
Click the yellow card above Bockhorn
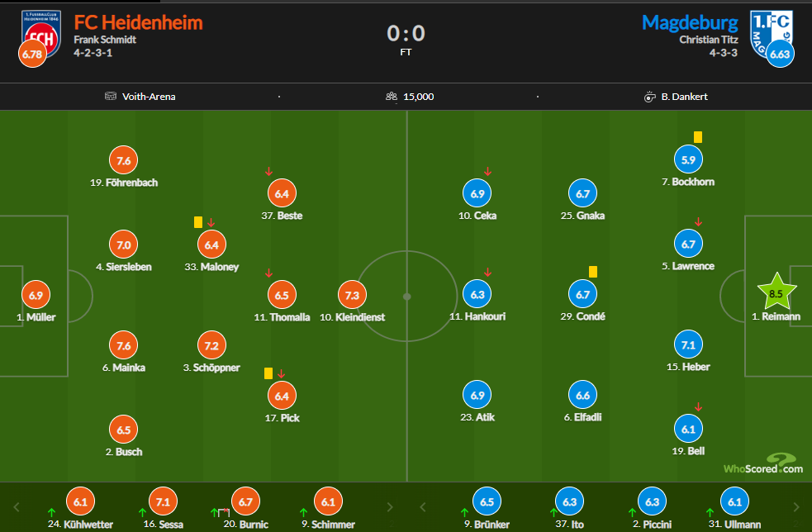click(x=698, y=137)
